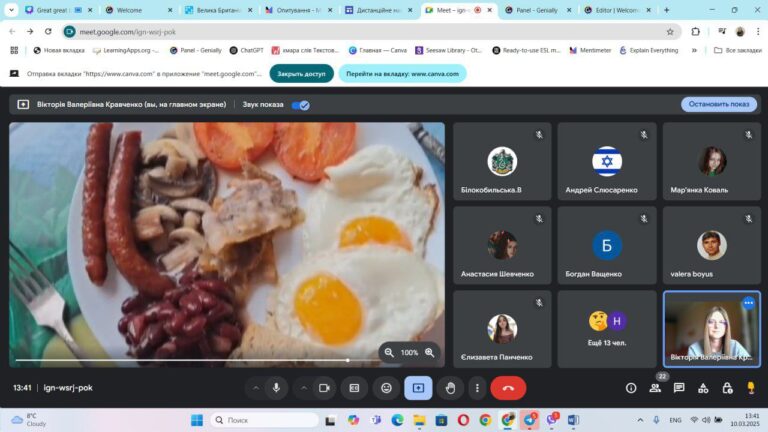Screen dimensions: 768x432
Task: Select Андрей Слюсаренко participant tile
Action: (x=607, y=161)
